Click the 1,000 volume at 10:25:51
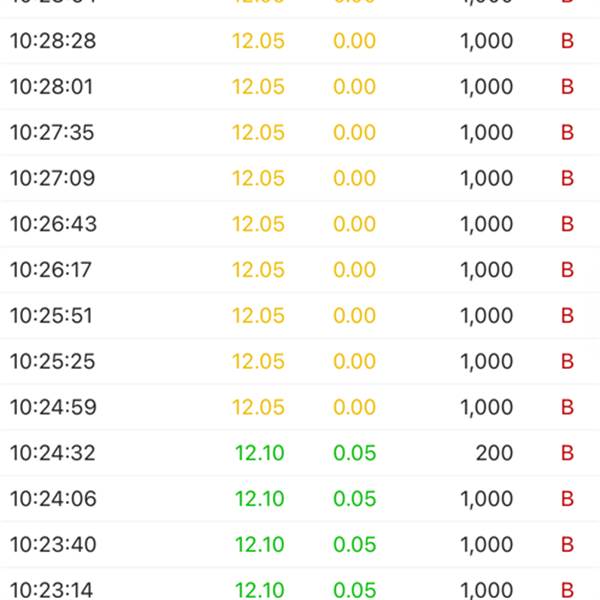This screenshot has height=600, width=600. point(486,316)
